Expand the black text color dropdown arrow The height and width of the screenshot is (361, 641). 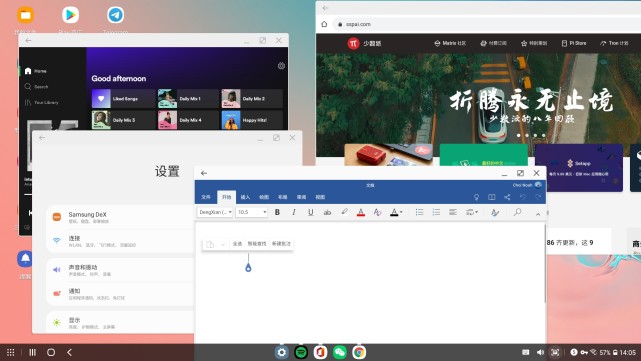click(x=401, y=212)
